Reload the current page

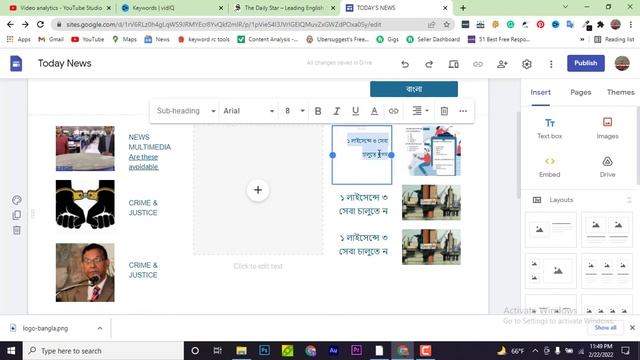point(40,24)
